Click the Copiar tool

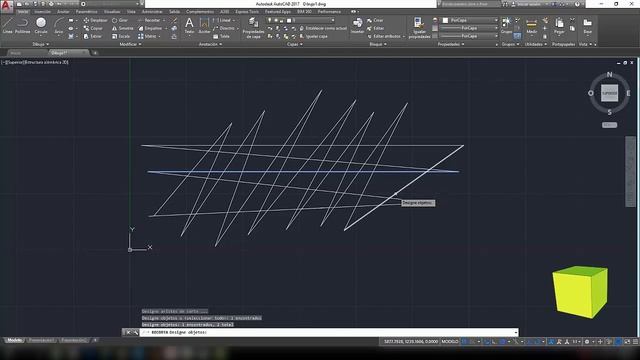click(x=93, y=28)
